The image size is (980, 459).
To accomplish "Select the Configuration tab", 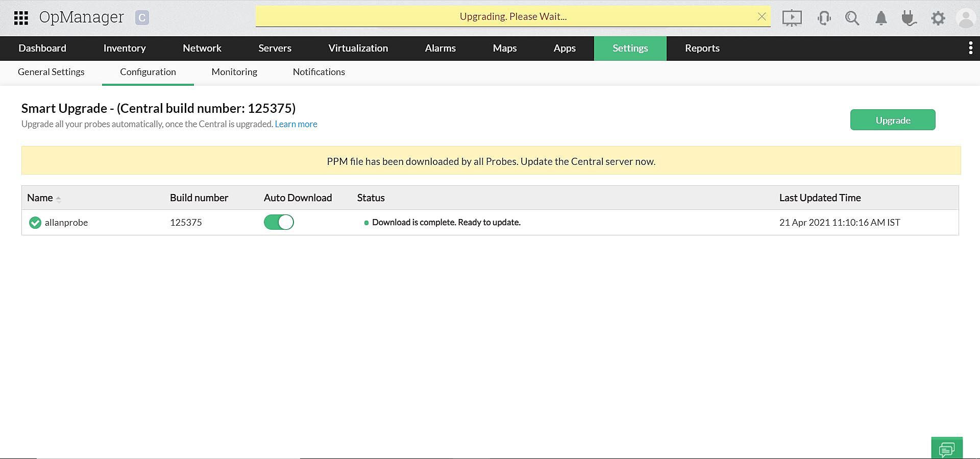I will pos(148,72).
